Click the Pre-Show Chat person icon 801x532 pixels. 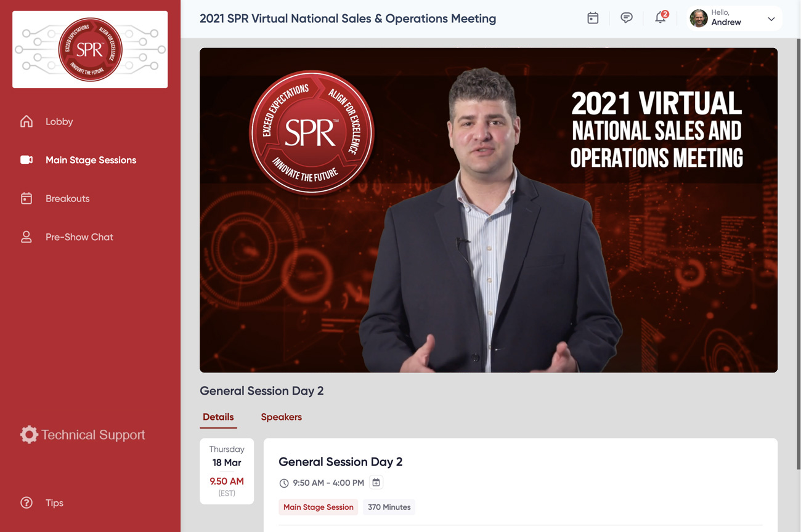coord(26,237)
